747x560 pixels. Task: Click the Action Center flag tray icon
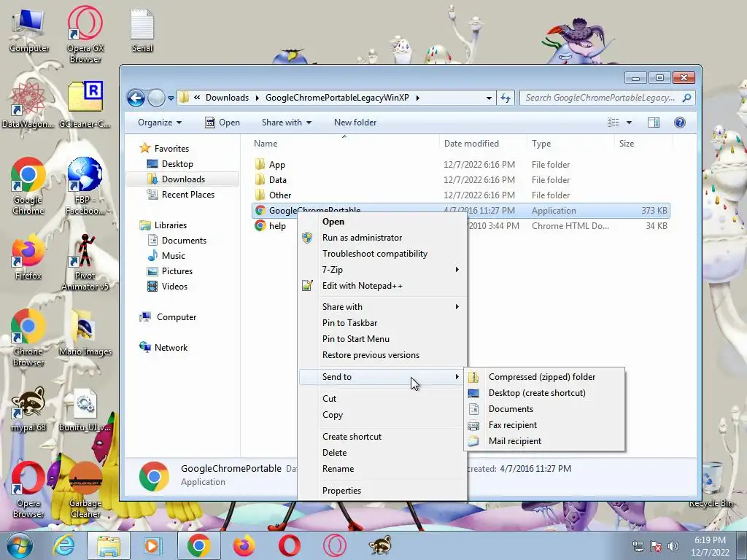[x=656, y=546]
